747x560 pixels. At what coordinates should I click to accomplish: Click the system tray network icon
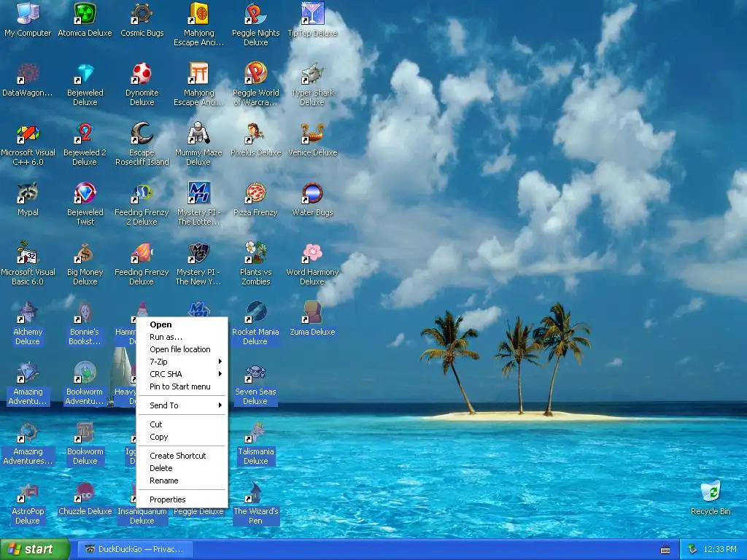pyautogui.click(x=693, y=550)
